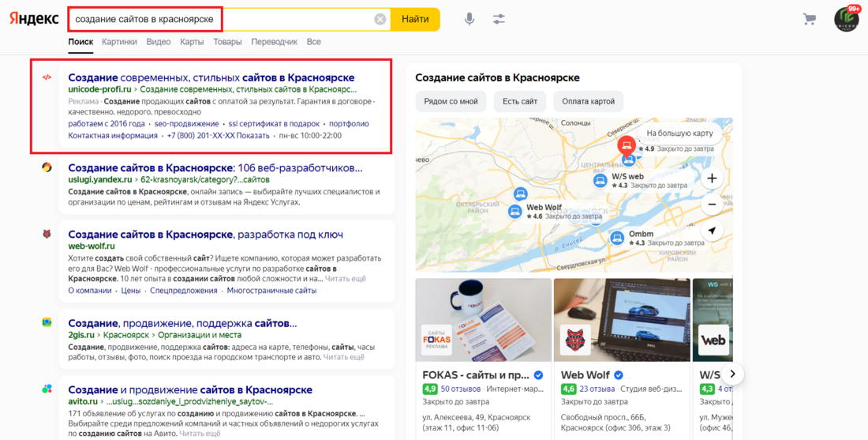Expand 2gis snippet Читать ещё
868x440 pixels.
[x=344, y=357]
